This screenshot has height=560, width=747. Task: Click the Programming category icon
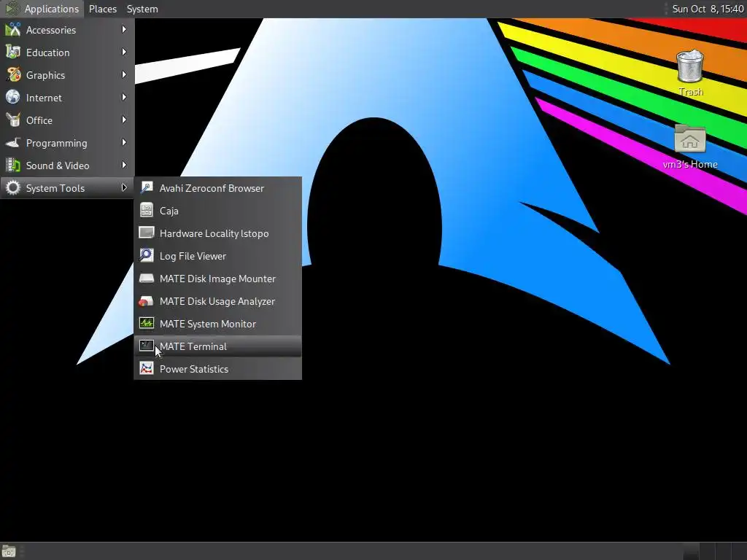(13, 143)
